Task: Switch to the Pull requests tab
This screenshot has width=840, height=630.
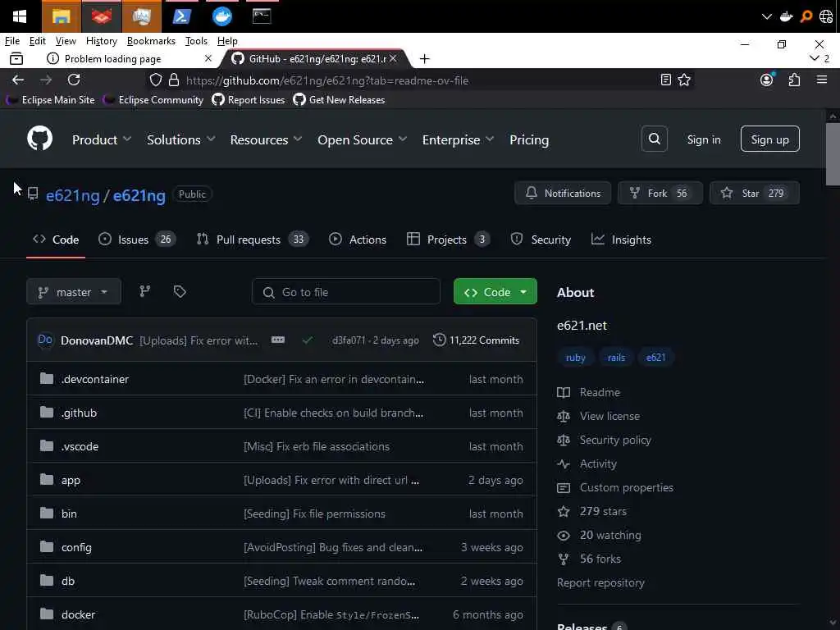Action: coord(253,240)
